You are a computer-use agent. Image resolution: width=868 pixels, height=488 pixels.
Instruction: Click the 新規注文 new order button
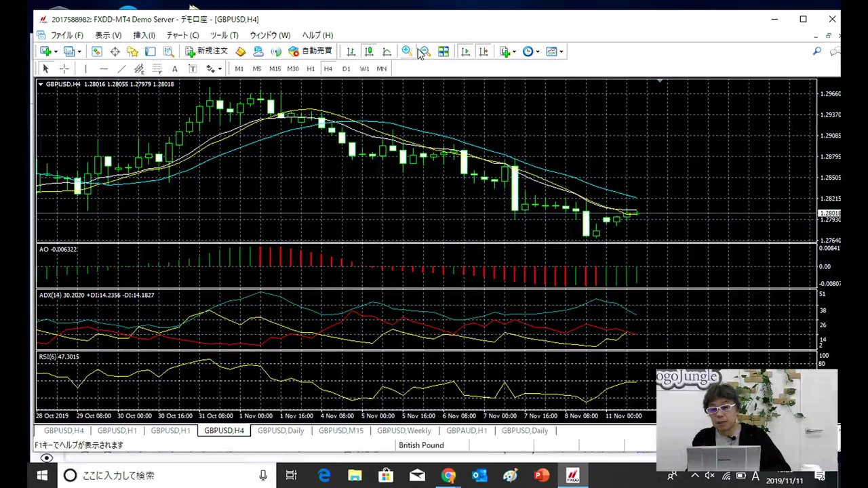(x=206, y=52)
